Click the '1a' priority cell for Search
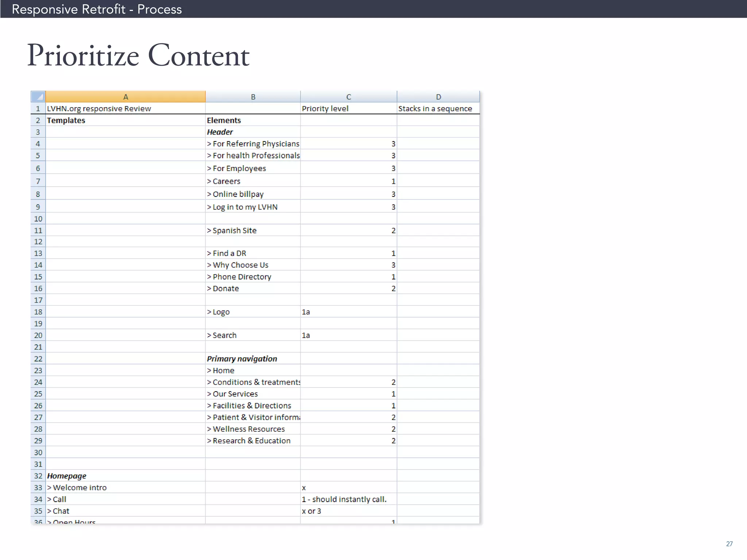The image size is (747, 560). pos(348,335)
